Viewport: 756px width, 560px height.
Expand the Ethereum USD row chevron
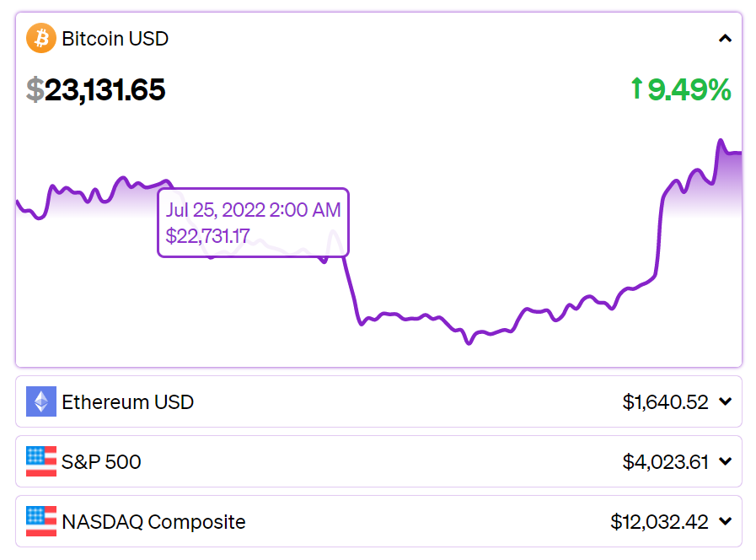pyautogui.click(x=725, y=402)
